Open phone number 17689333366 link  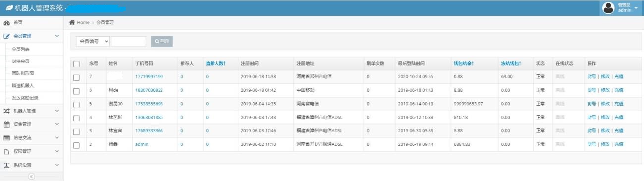(x=149, y=131)
